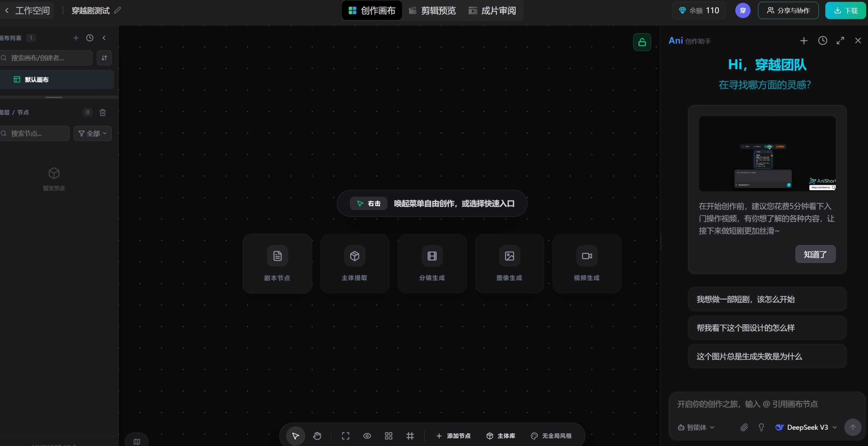The width and height of the screenshot is (868, 446).
Task: Toggle the grid icon in bottom toolbar
Action: point(410,435)
